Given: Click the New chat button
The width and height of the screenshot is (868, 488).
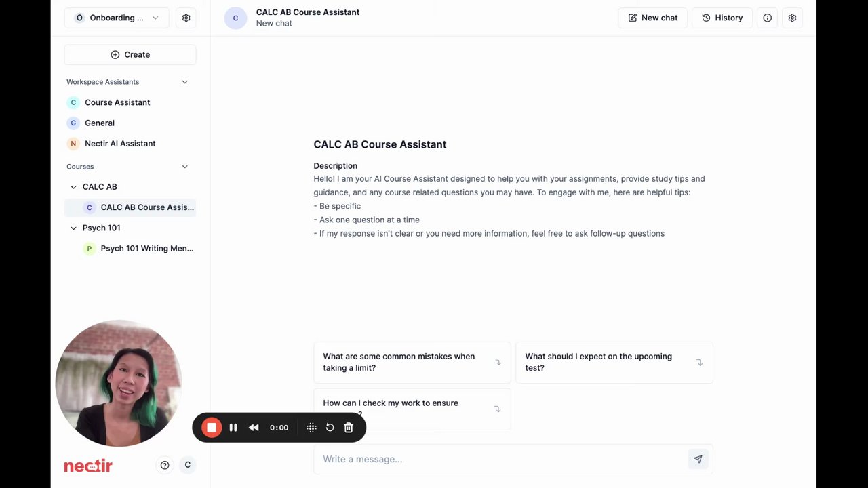Looking at the screenshot, I should click(x=652, y=18).
